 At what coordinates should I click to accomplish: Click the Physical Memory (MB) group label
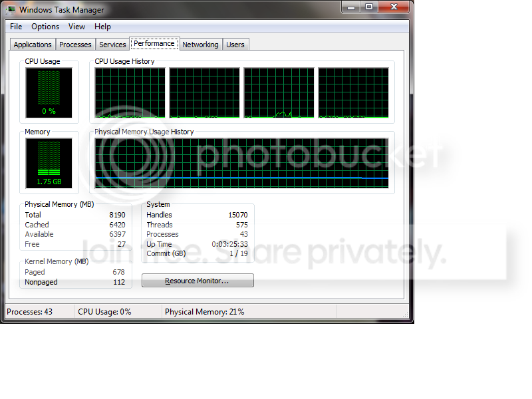pos(59,204)
